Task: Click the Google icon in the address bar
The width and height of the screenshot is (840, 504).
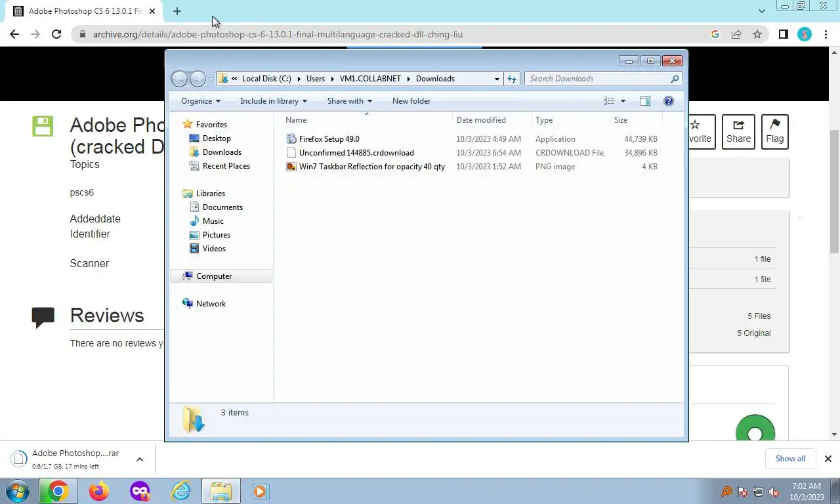Action: pyautogui.click(x=715, y=34)
